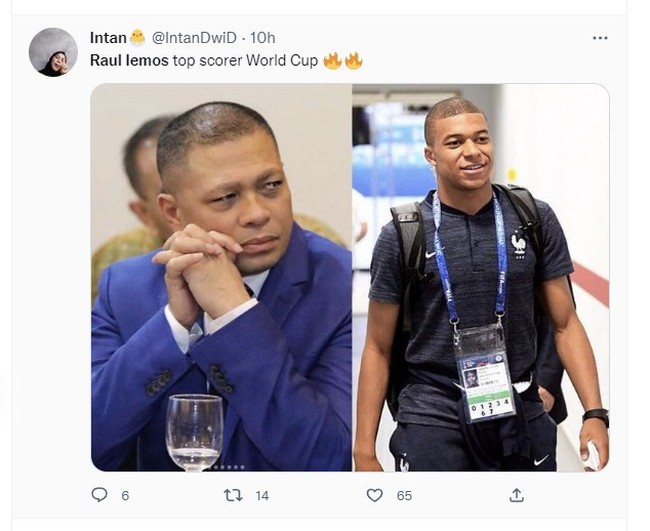Open the display name "Intan" profile link
Image resolution: width=650 pixels, height=531 pixels.
tap(108, 38)
